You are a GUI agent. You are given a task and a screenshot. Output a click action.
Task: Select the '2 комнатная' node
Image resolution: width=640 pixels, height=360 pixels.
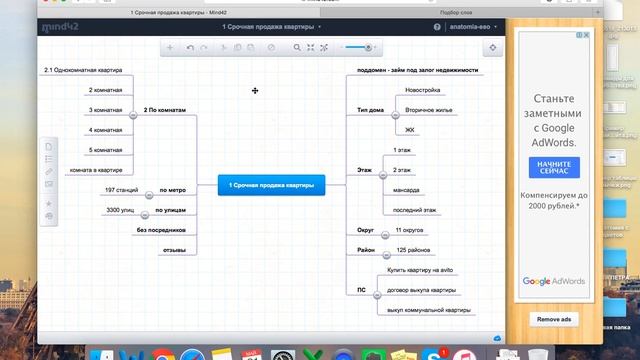click(106, 90)
